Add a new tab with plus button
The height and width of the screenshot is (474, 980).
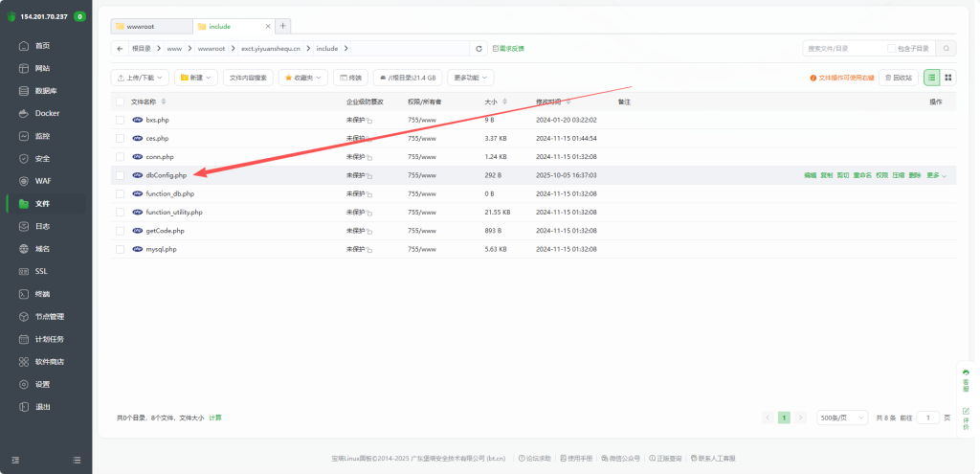(x=283, y=26)
